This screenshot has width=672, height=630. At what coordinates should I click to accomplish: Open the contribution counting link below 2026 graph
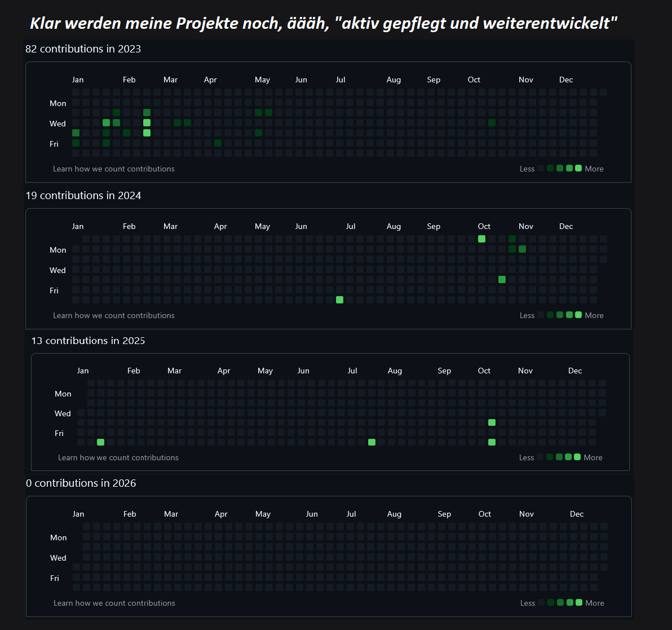coord(114,603)
